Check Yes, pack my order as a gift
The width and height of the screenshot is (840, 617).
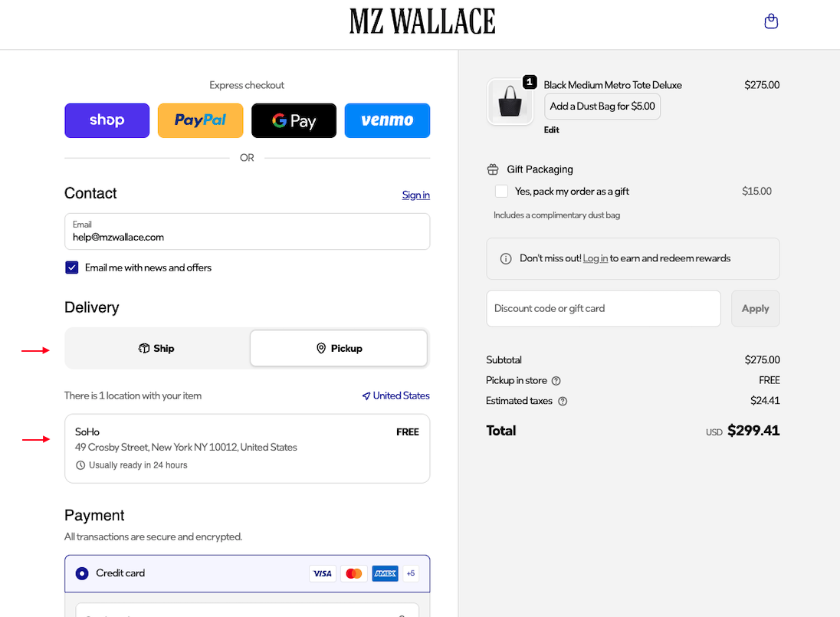tap(501, 192)
